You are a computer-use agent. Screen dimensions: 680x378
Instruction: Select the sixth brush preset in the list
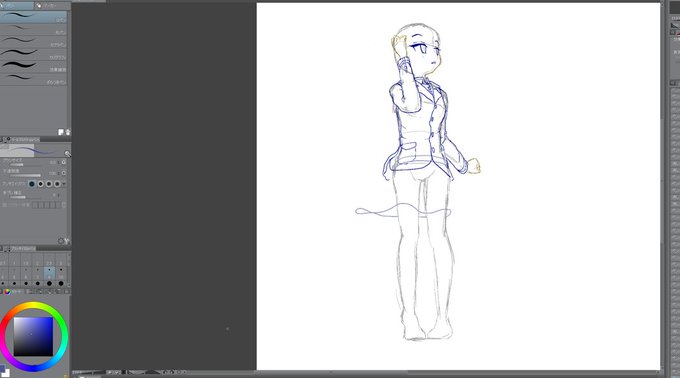33,79
